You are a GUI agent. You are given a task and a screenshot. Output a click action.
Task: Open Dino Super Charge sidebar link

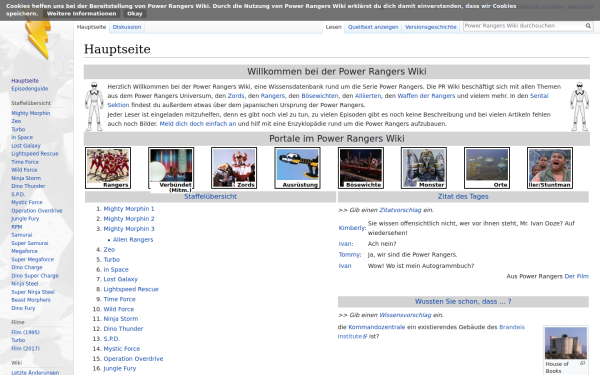(35, 276)
